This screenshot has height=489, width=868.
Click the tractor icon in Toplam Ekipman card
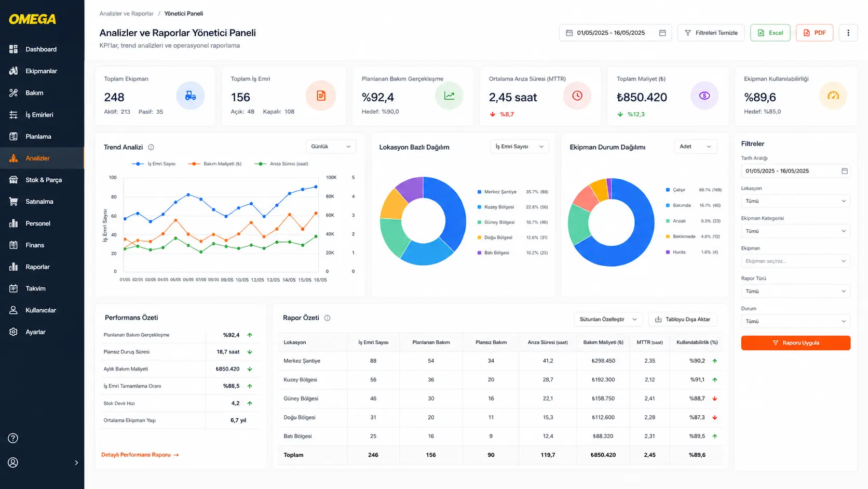click(191, 96)
